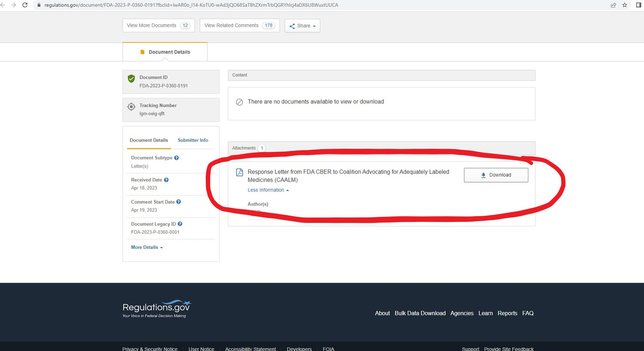This screenshot has height=351, width=644.
Task: Open Provide Site Feedback link
Action: (509, 348)
